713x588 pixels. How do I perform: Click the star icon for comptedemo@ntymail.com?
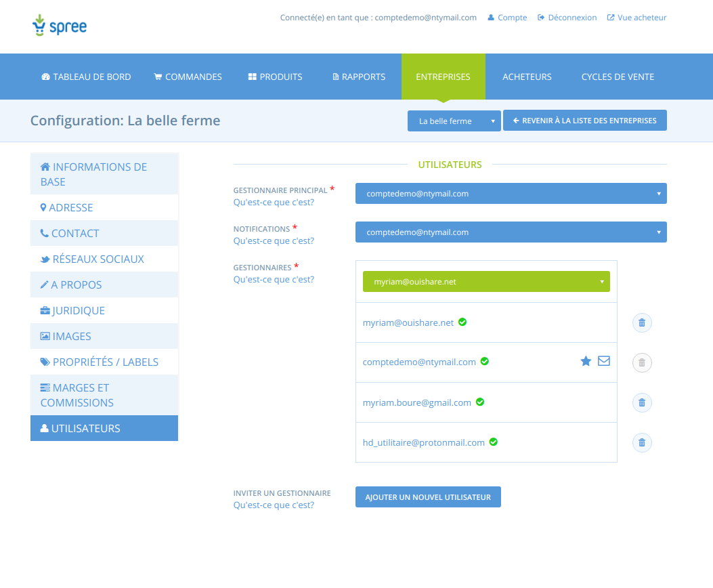click(586, 361)
